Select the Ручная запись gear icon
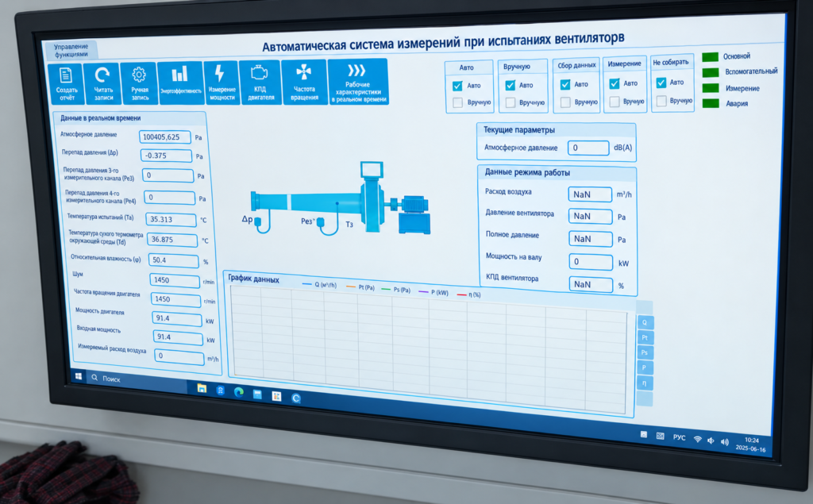This screenshot has width=813, height=504. [x=139, y=83]
